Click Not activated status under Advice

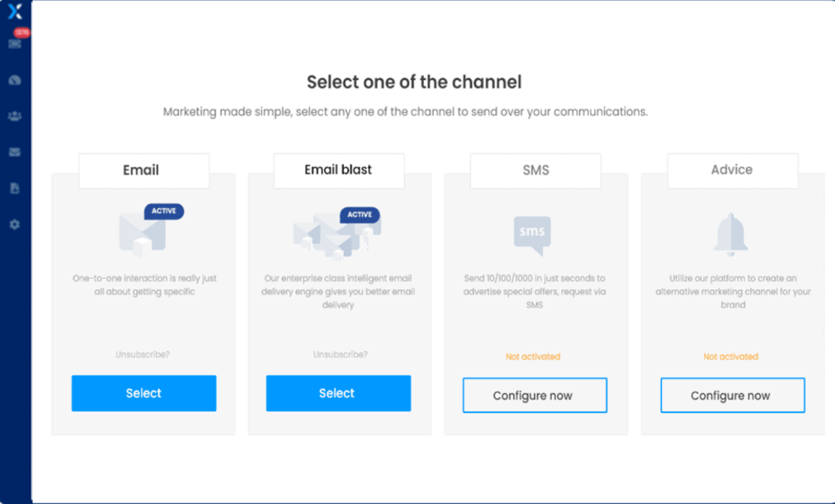point(731,357)
